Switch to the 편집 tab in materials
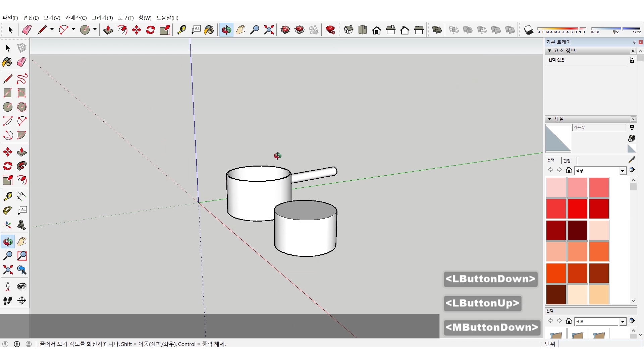 click(567, 161)
